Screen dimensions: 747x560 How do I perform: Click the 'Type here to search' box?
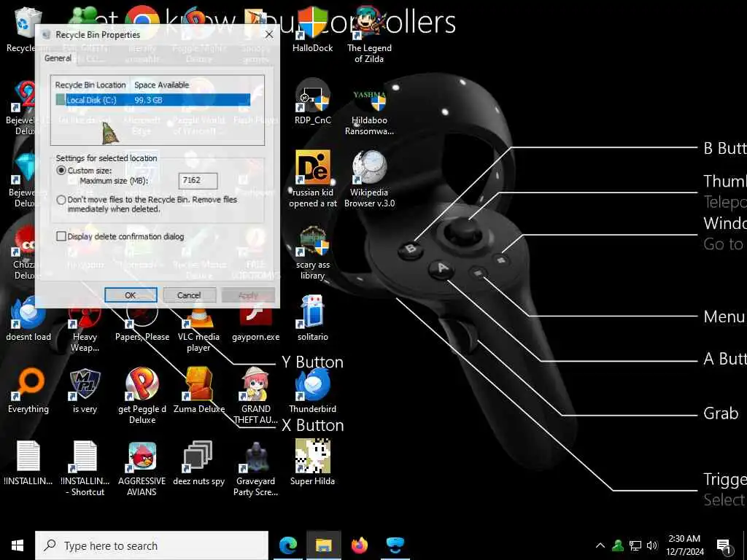point(152,545)
